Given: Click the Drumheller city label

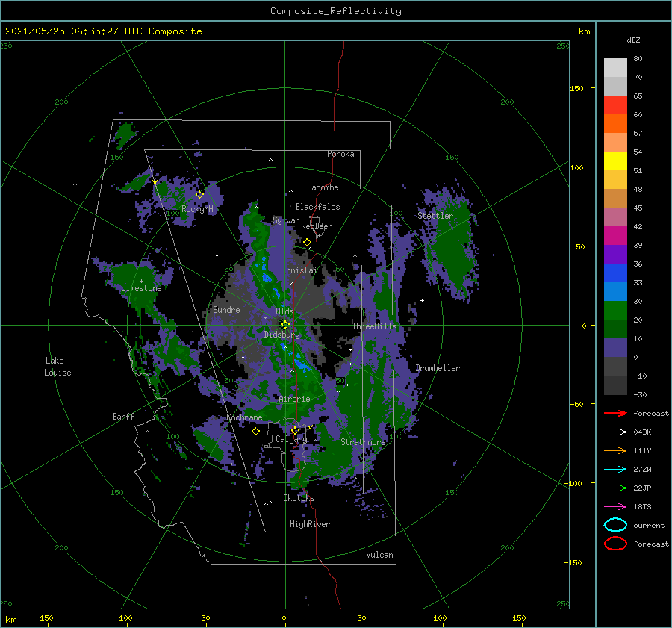Looking at the screenshot, I should point(438,368).
